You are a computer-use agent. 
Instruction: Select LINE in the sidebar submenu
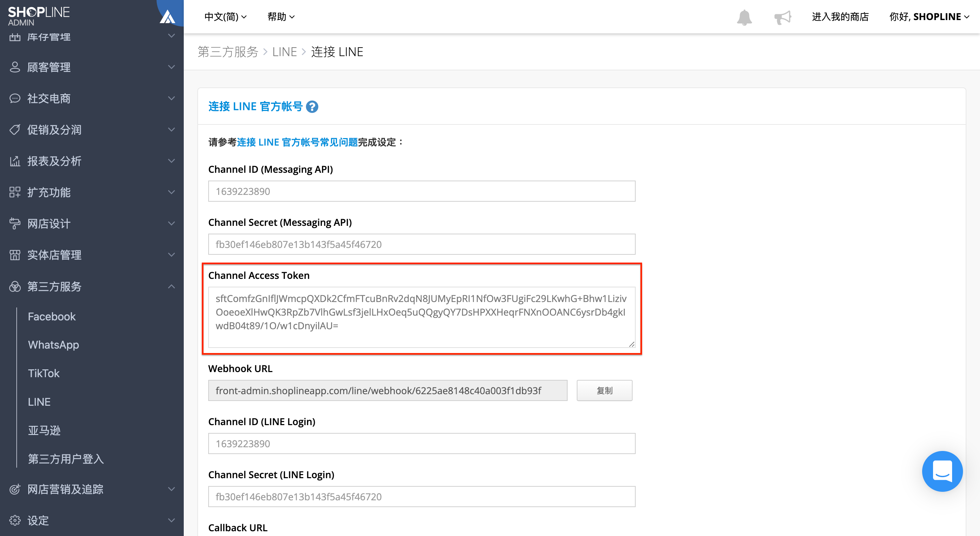click(39, 402)
